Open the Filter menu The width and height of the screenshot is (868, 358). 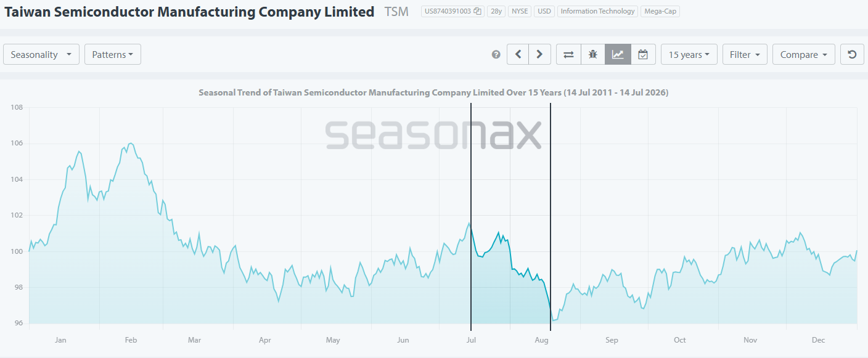click(745, 54)
